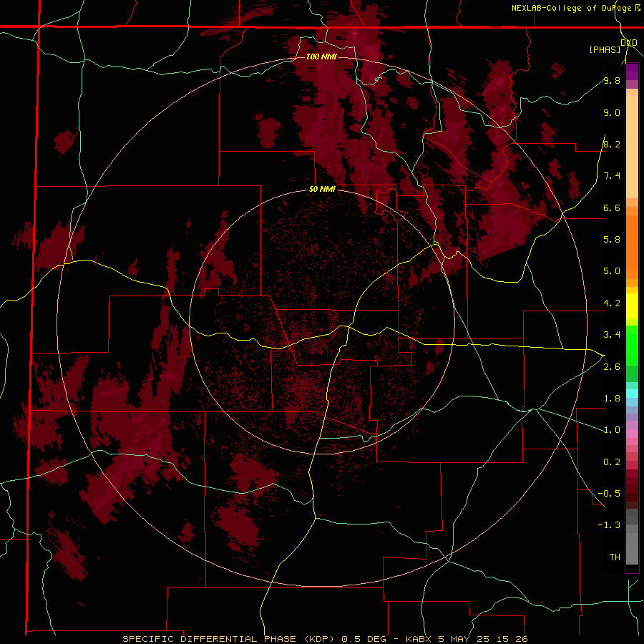
Task: Pick the cyan band of the color scale
Action: click(x=632, y=393)
